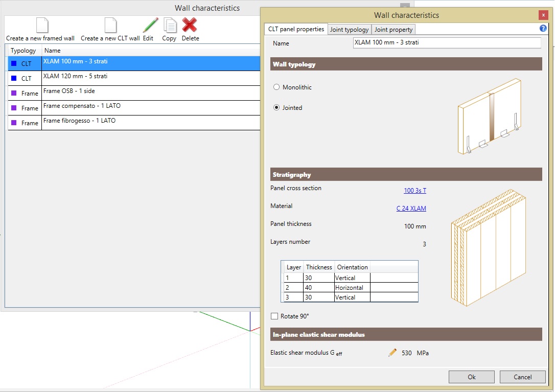
Task: Select the Jointed radio button
Action: pyautogui.click(x=276, y=108)
